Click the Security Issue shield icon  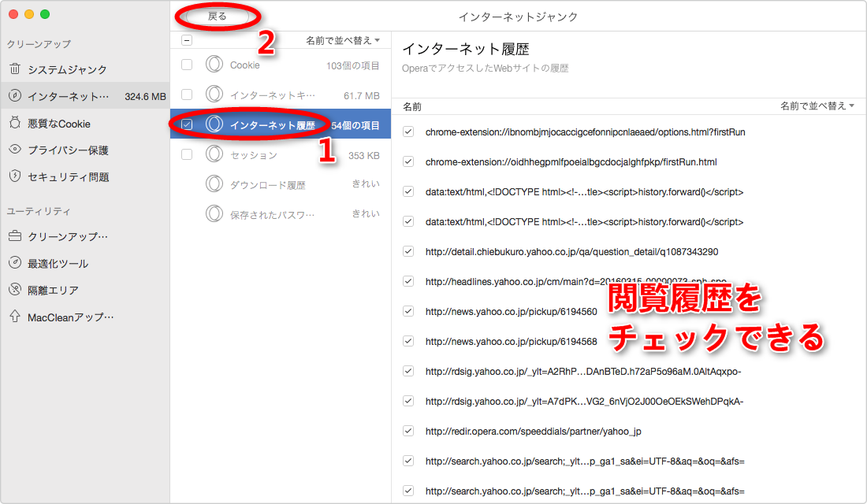(15, 176)
